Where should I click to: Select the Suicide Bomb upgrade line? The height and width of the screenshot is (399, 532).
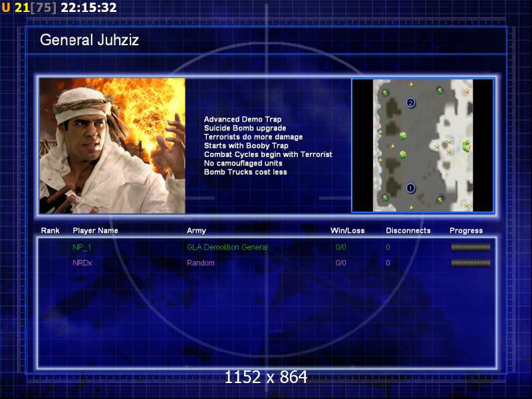click(x=245, y=128)
